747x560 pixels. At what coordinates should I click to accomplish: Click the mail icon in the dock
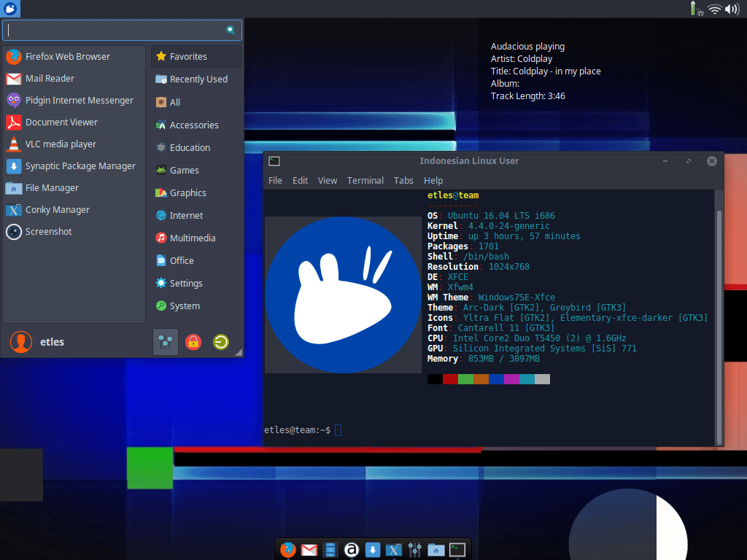click(x=309, y=550)
